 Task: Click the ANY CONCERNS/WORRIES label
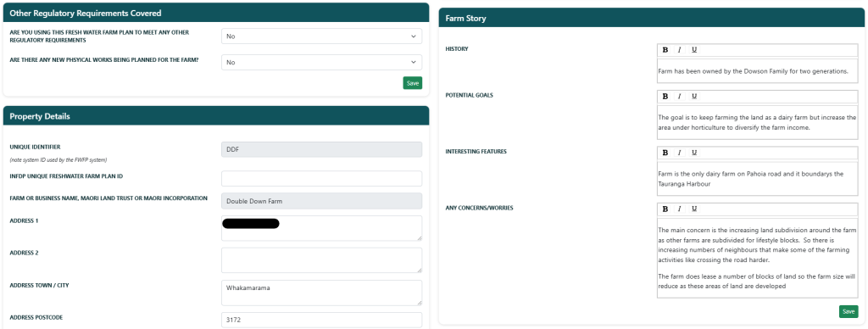pyautogui.click(x=480, y=209)
